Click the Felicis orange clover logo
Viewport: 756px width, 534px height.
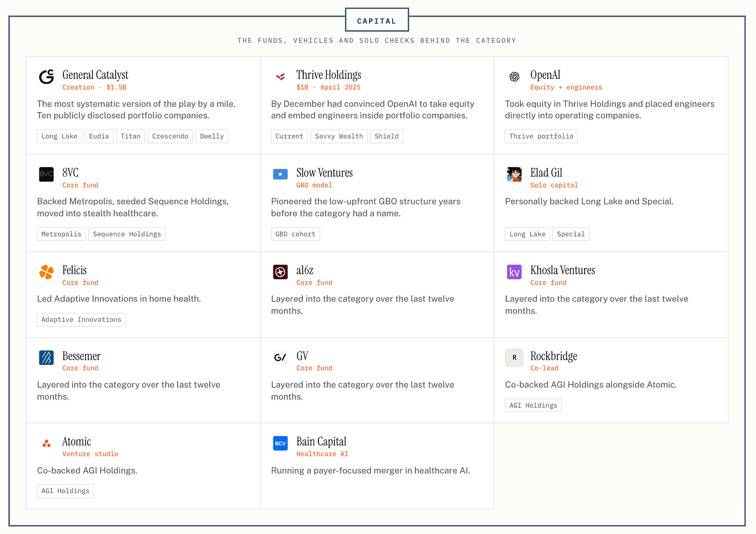coord(47,272)
